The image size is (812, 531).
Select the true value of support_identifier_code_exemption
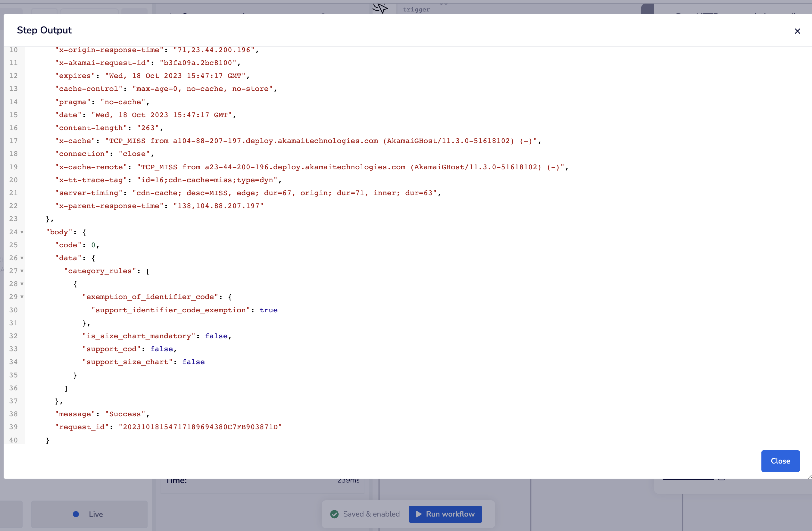coord(268,310)
